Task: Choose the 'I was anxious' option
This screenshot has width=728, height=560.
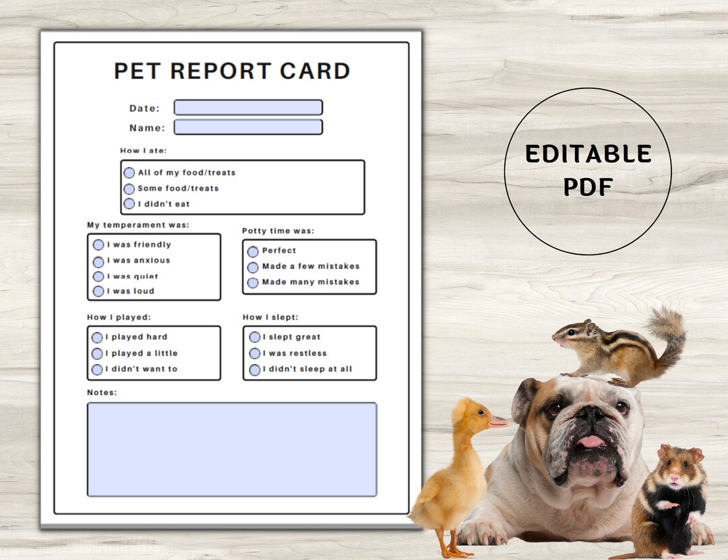Action: (x=97, y=260)
